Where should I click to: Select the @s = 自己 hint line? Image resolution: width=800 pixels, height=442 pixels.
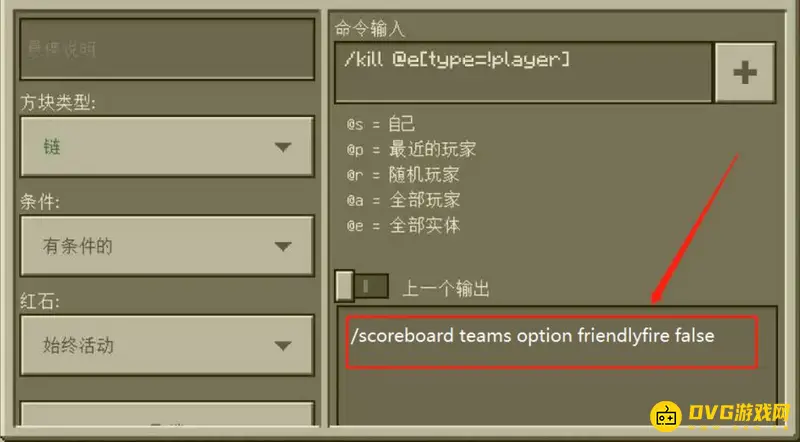pos(381,124)
